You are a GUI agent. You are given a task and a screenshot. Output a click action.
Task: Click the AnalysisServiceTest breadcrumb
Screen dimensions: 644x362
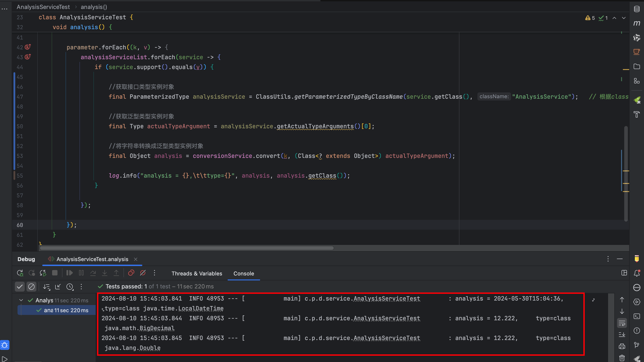coord(43,7)
